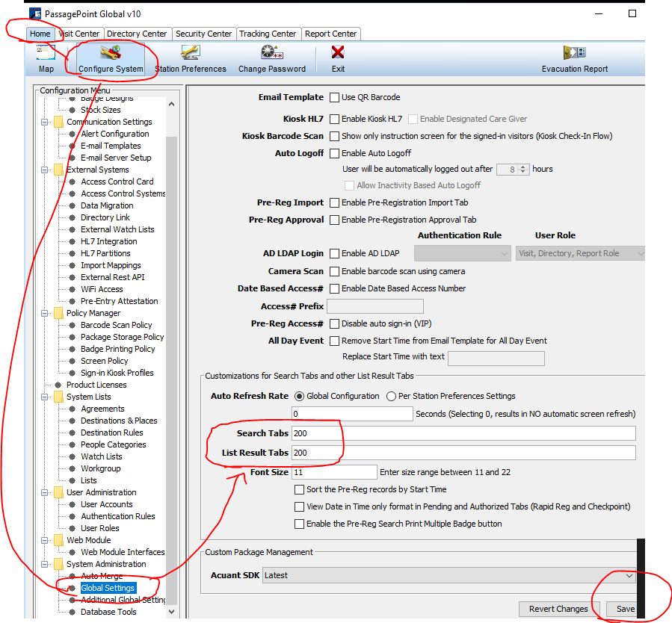Click the WiFi Access bullet icon
Viewport: 672px width, 623px height.
coord(72,289)
